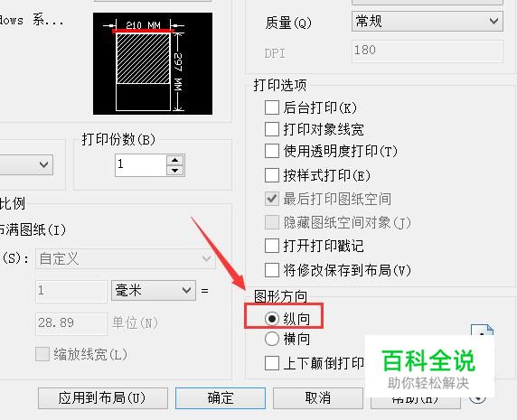Check 打印对象线宽 option
The height and width of the screenshot is (420, 517).
[272, 129]
